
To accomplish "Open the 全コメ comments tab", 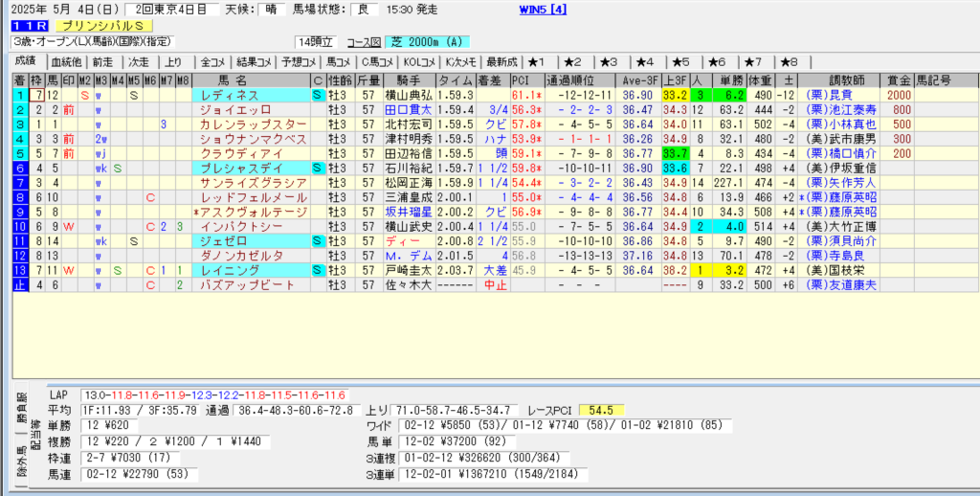I will pyautogui.click(x=212, y=61).
